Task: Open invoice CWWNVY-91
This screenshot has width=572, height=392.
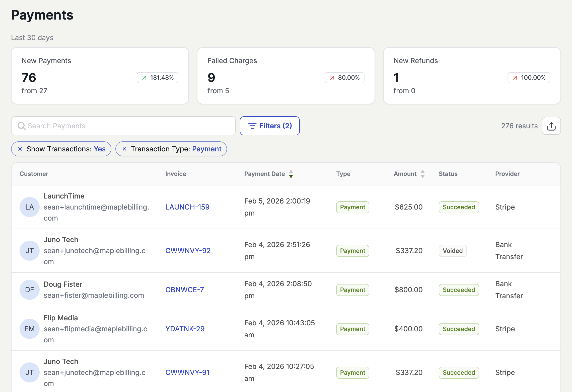Action: click(187, 372)
